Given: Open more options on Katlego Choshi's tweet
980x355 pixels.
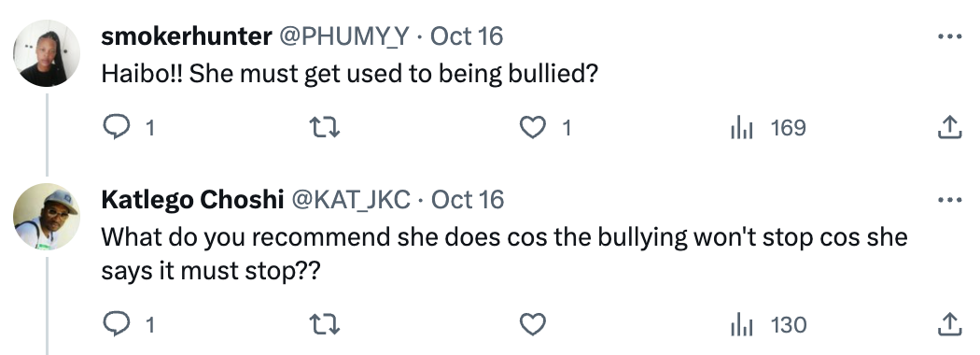Looking at the screenshot, I should 949,200.
